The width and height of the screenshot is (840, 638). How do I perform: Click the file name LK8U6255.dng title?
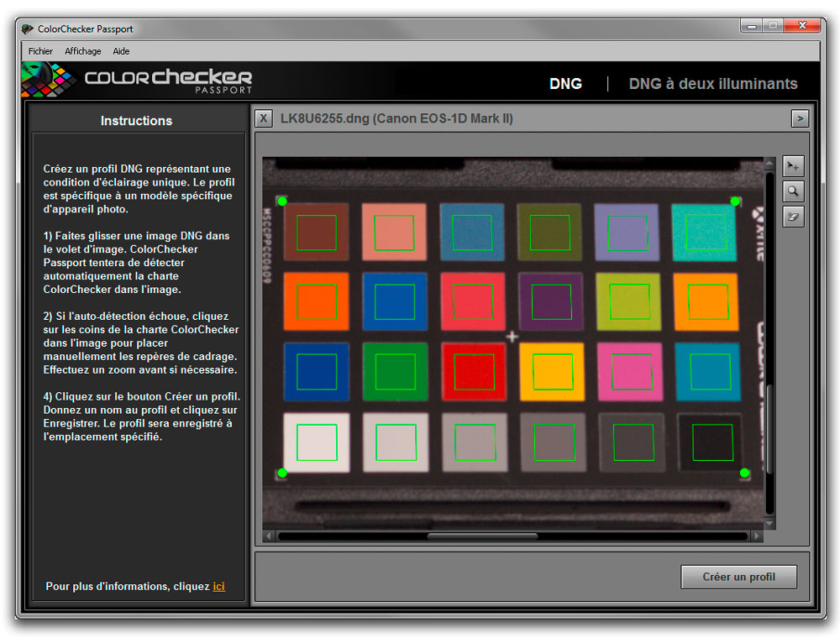coord(396,118)
